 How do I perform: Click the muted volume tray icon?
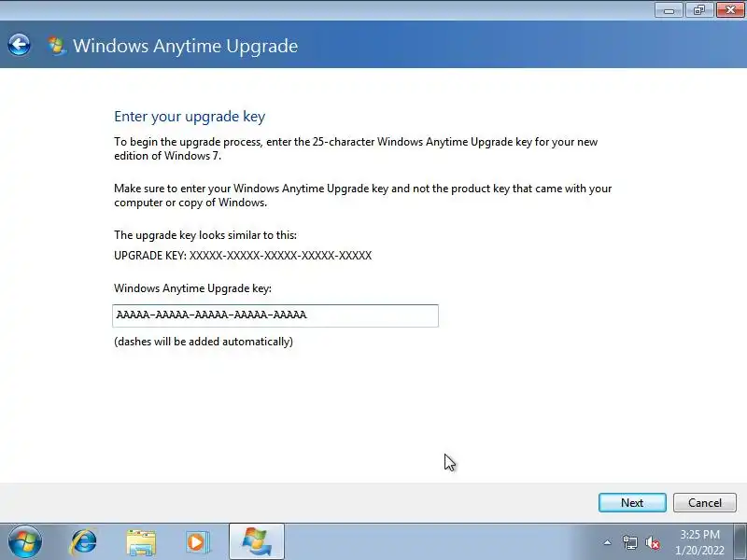coord(653,543)
